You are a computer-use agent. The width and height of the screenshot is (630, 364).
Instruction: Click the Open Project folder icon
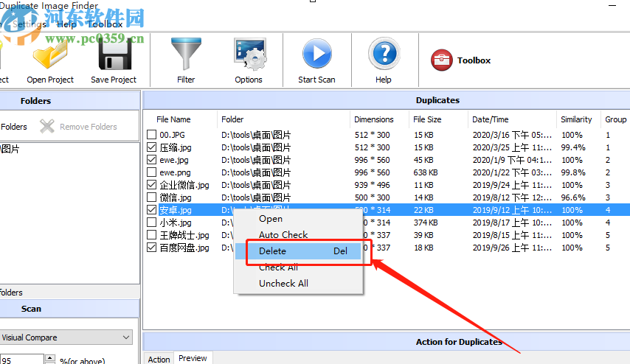pyautogui.click(x=50, y=56)
